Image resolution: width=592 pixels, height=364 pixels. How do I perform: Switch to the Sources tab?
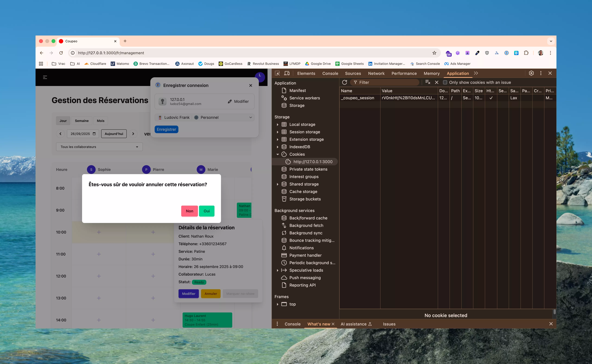[x=353, y=73]
